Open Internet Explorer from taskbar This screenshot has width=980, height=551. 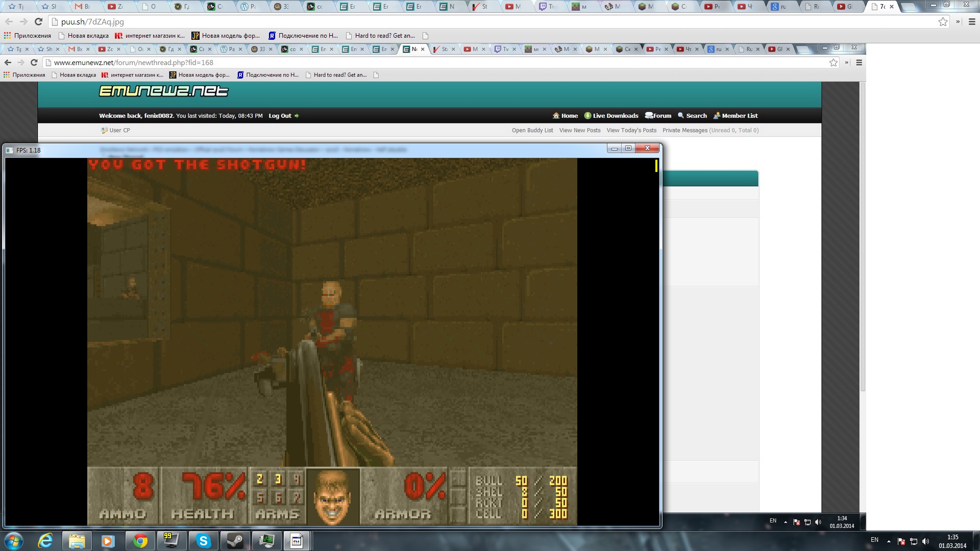[x=45, y=541]
